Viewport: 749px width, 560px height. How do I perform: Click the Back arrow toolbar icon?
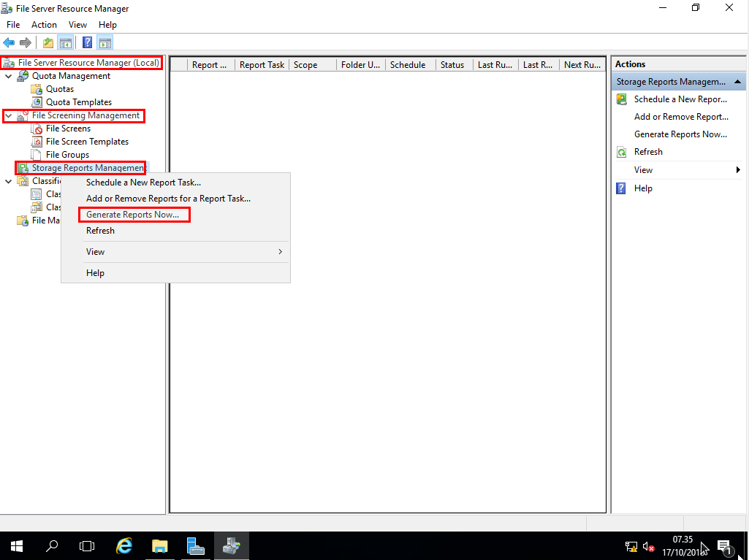(9, 43)
